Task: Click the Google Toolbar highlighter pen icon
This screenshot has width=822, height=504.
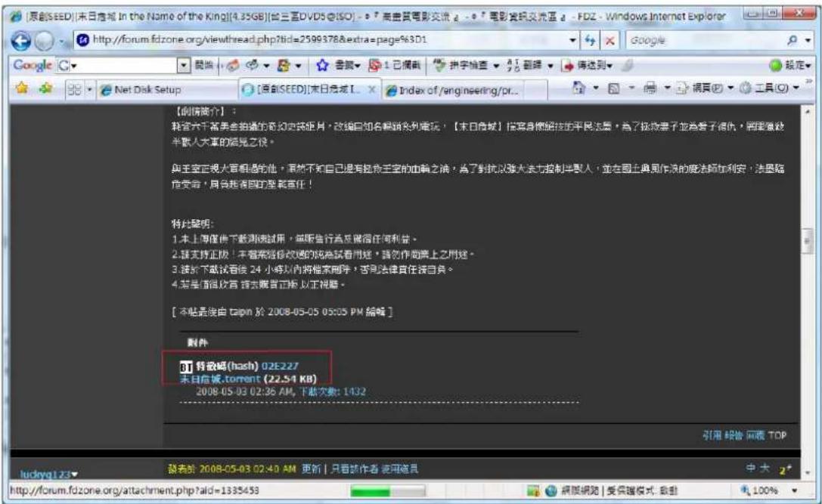Action: point(628,65)
